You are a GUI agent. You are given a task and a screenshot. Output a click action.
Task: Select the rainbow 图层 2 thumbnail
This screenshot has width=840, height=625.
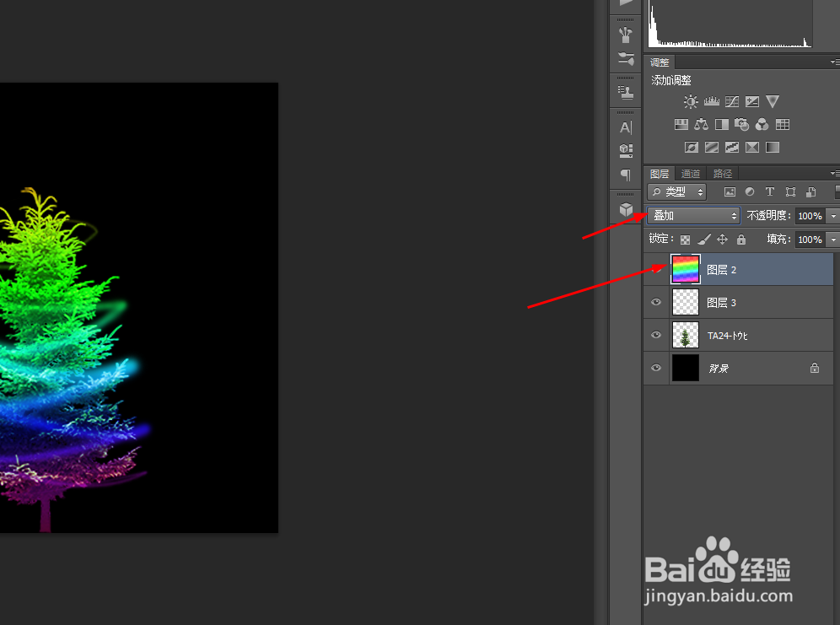tap(686, 269)
